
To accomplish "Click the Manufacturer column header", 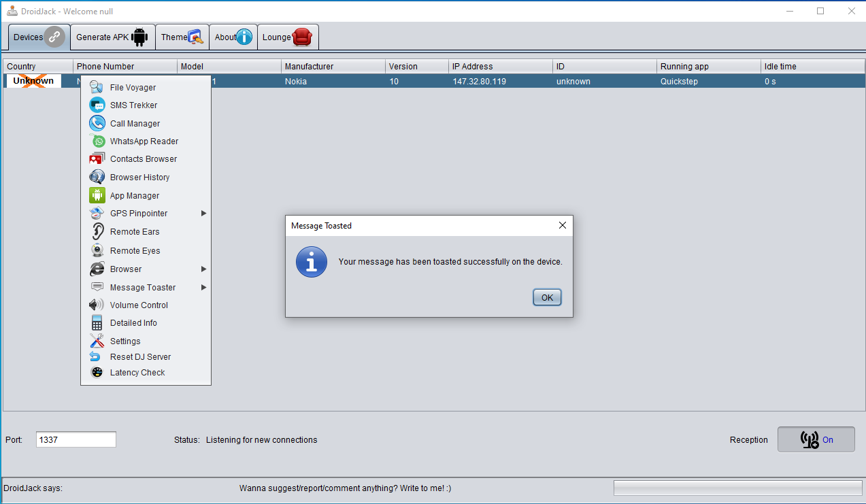I will 333,66.
